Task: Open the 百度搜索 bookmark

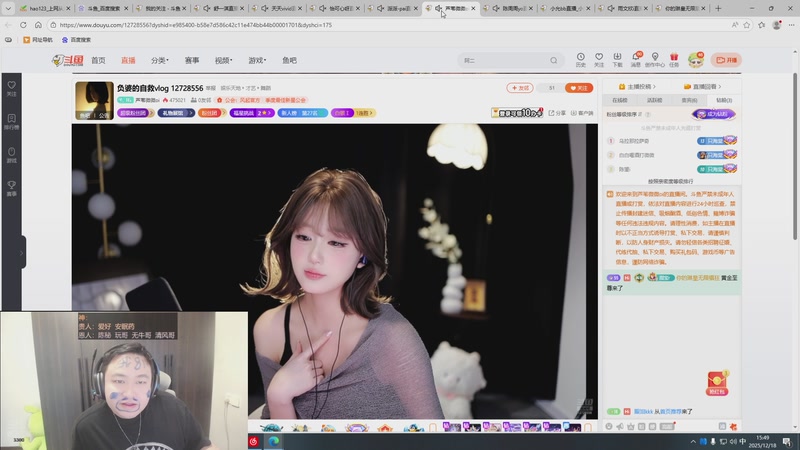Action: coord(76,40)
